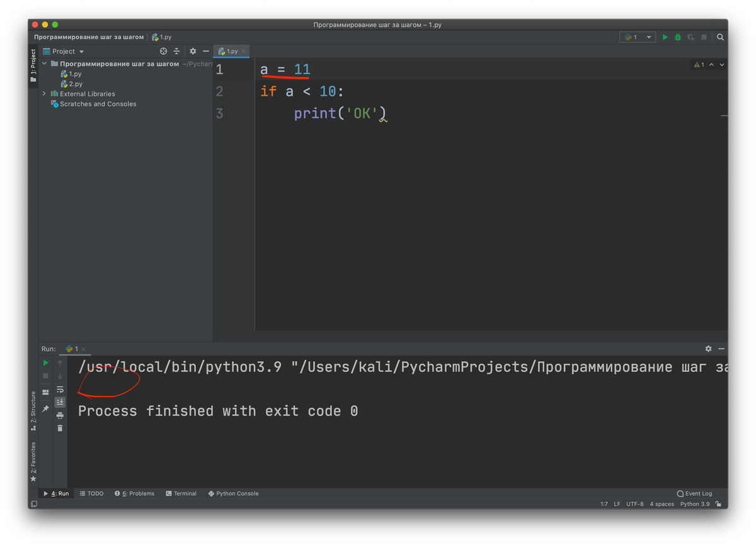Open Event Log in the status bar
The width and height of the screenshot is (756, 546).
click(x=694, y=494)
